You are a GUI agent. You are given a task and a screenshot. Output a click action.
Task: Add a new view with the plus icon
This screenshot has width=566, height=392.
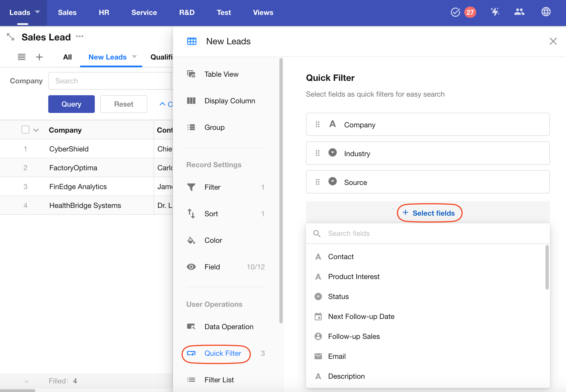point(39,57)
